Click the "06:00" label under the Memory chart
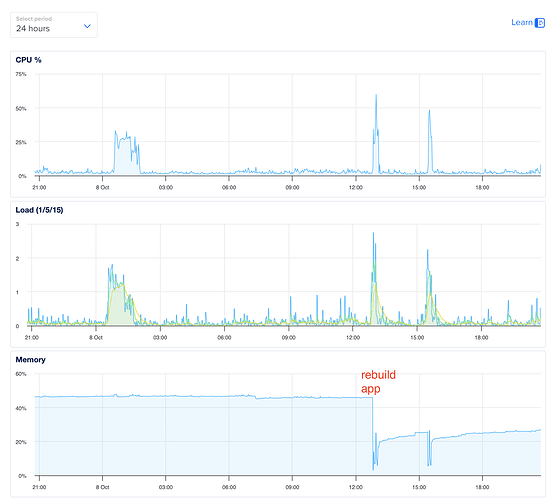Image resolution: width=553 pixels, height=500 pixels. pos(229,487)
